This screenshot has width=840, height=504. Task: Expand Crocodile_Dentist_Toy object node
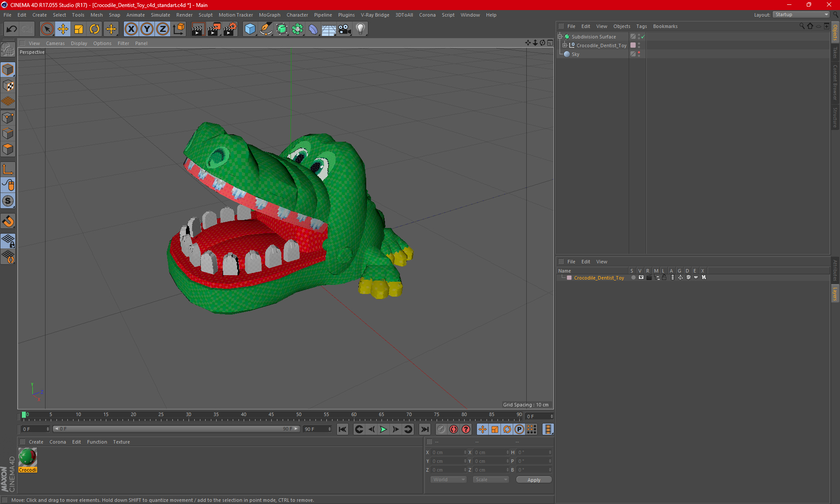565,45
